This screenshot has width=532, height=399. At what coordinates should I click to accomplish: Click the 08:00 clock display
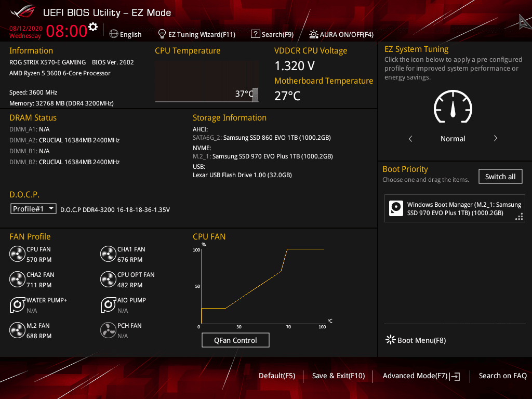66,31
